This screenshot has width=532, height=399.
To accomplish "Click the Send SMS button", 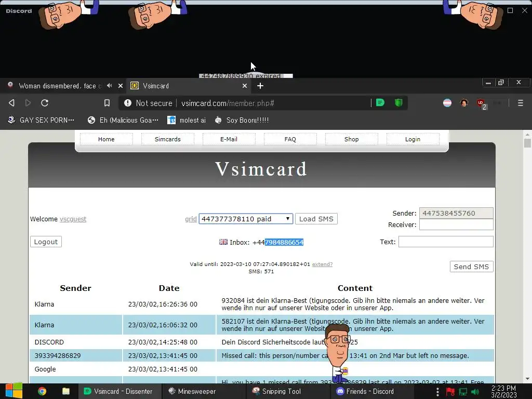I will 471,267.
